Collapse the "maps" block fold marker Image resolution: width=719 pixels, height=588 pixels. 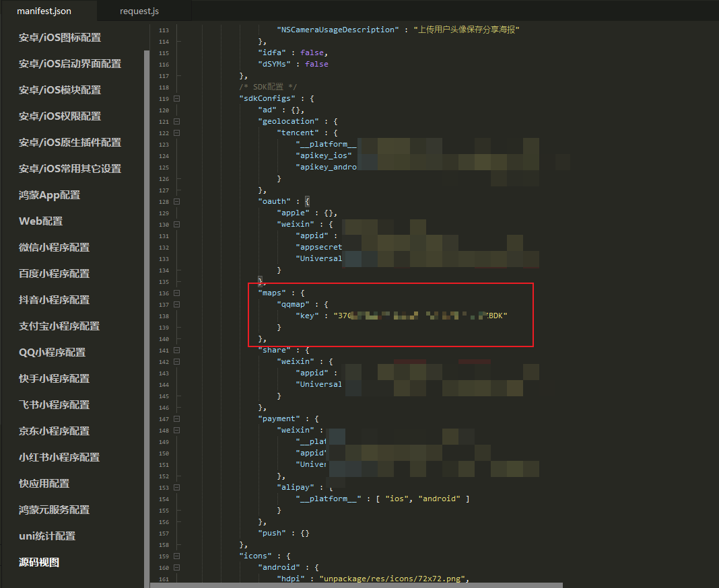coord(177,293)
